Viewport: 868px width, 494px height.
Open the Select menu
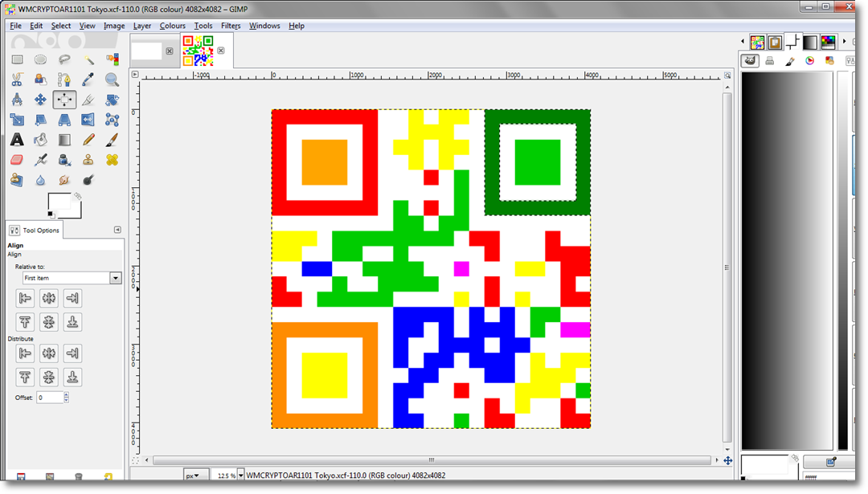tap(61, 26)
